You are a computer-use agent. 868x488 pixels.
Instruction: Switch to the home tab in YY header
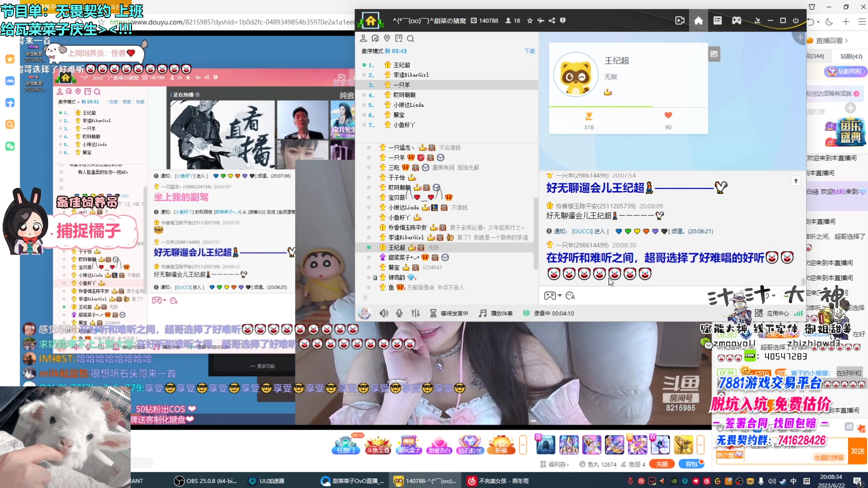(698, 21)
